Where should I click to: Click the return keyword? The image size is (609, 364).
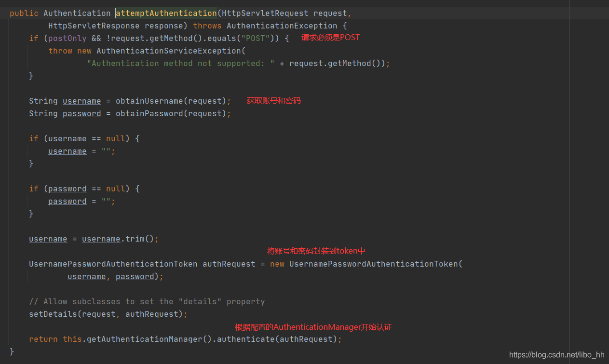click(43, 339)
